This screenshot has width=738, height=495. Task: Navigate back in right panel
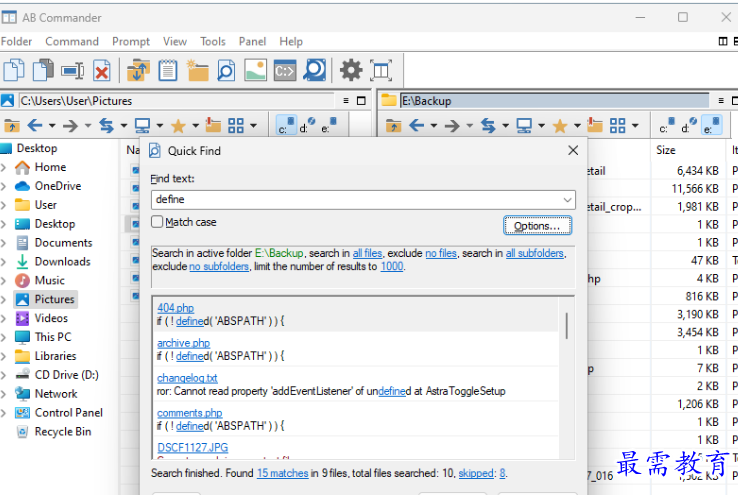pyautogui.click(x=417, y=126)
